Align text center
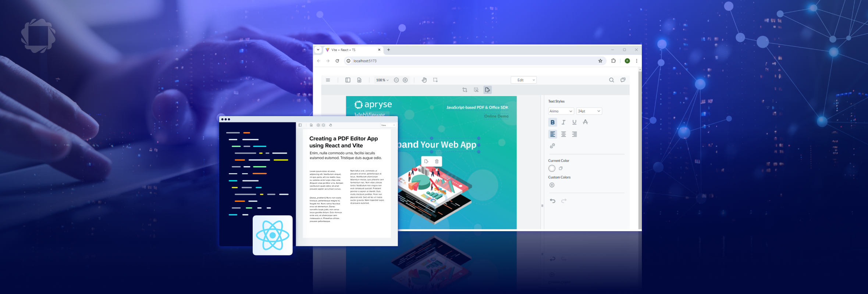868x294 pixels. pyautogui.click(x=563, y=134)
